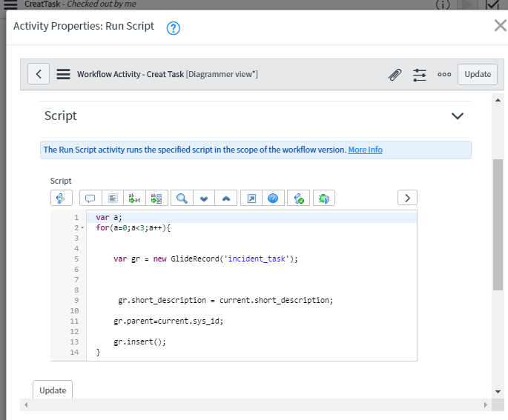The image size is (508, 420).
Task: Open the script editor help icon
Action: [273, 198]
